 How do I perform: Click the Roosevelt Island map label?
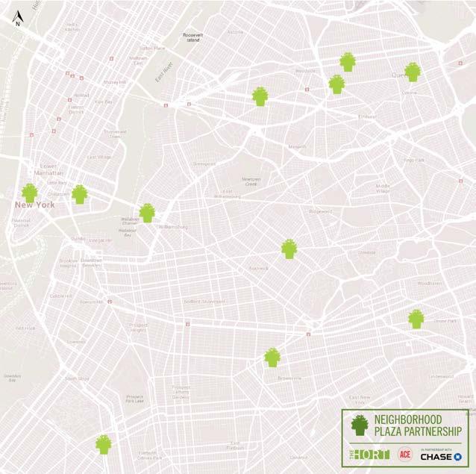coord(192,37)
